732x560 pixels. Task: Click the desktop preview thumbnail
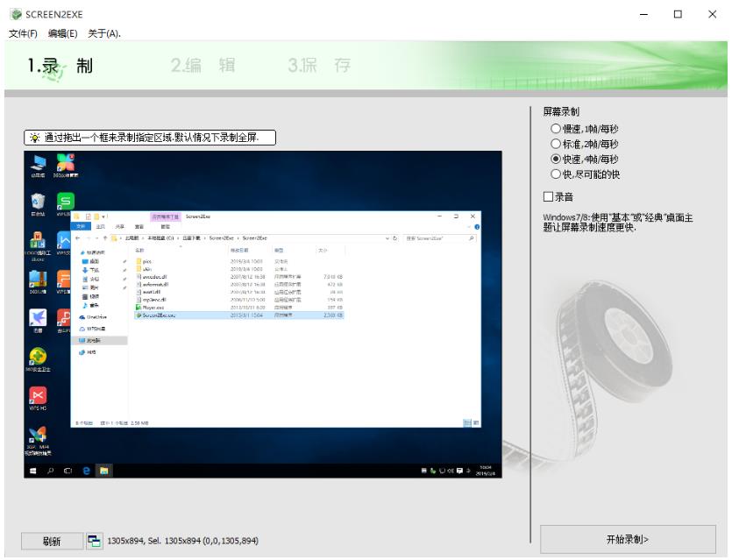point(263,314)
